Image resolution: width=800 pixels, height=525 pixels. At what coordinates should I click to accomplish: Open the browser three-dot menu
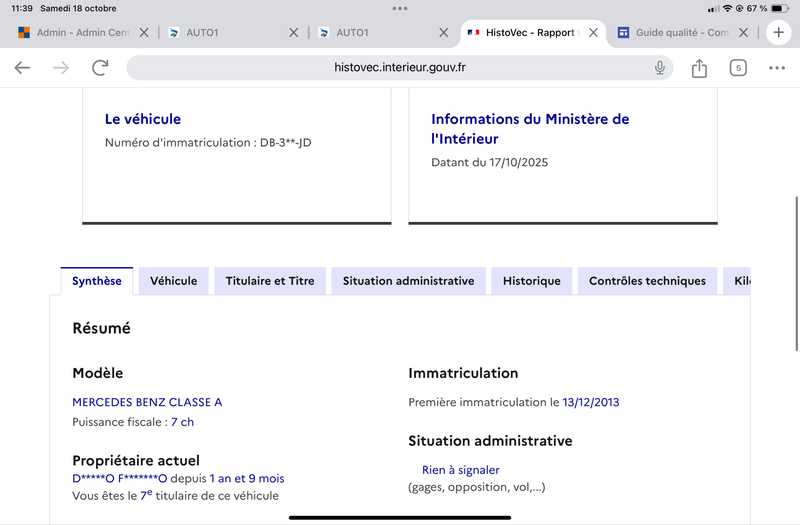[777, 68]
